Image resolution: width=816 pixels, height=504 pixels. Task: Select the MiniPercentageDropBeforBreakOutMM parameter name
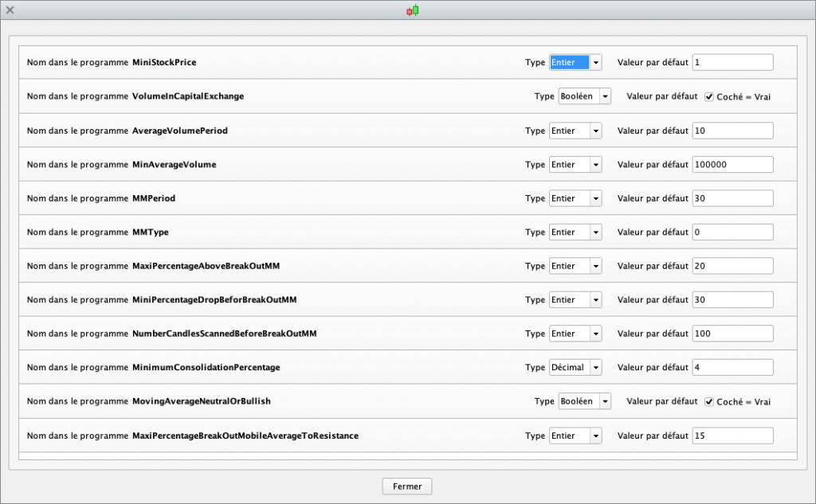tap(214, 299)
